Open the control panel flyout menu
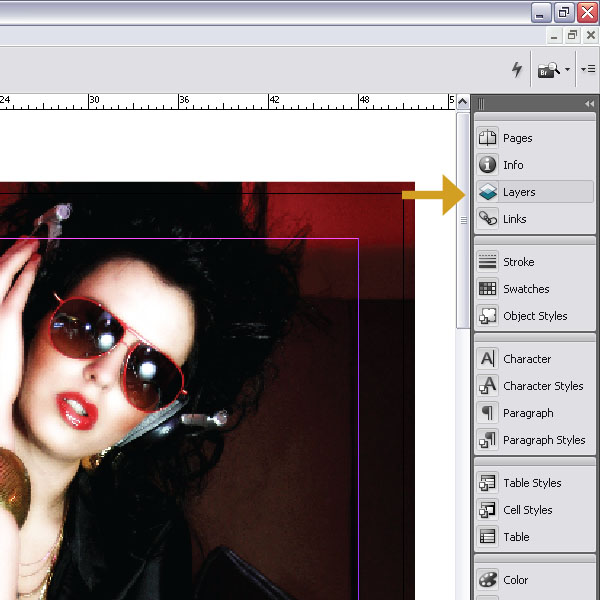 coord(588,69)
